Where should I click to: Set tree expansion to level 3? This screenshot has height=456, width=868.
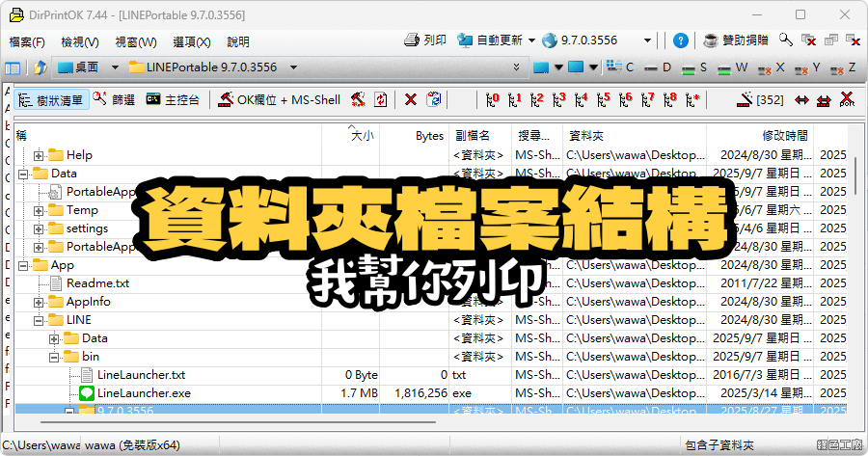[x=558, y=99]
